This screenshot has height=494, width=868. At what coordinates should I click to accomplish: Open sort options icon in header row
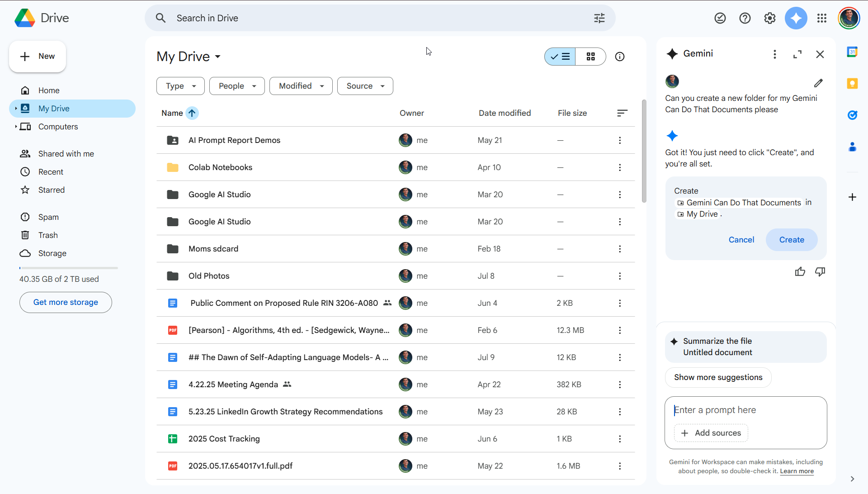click(x=622, y=113)
